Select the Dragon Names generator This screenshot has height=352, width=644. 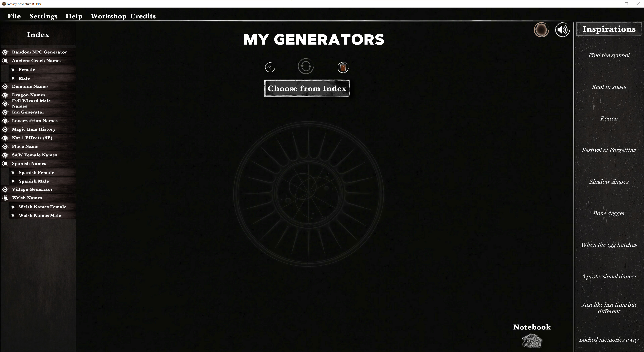point(28,95)
